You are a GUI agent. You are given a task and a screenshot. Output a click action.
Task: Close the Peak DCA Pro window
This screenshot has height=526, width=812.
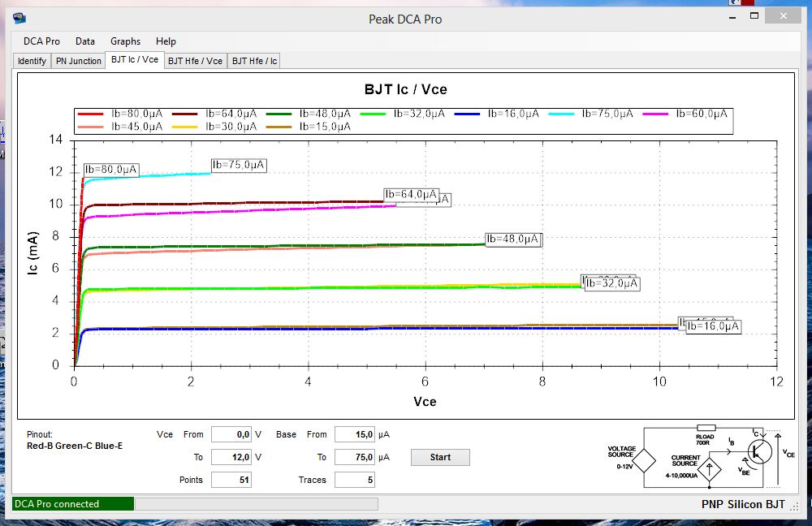784,16
